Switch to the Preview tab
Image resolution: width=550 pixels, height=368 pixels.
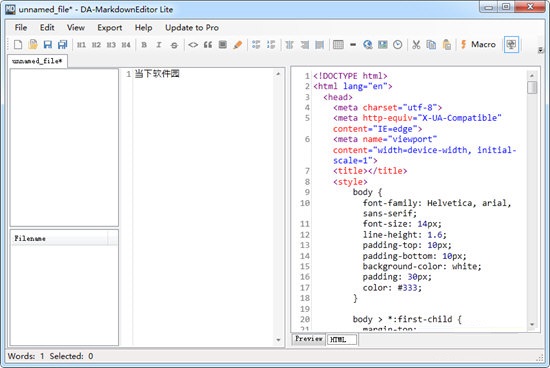309,339
